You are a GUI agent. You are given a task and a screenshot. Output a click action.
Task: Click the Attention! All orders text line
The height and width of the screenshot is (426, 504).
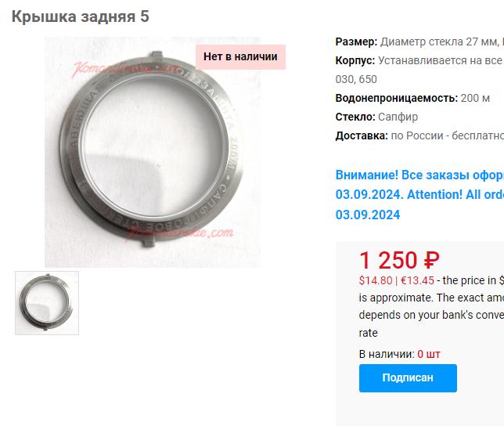pyautogui.click(x=455, y=195)
